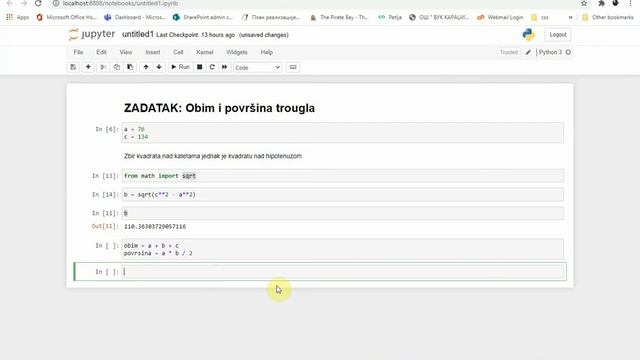Viewport: 640px width, 360px height.
Task: Go forward in browser history
Action: point(24,3)
